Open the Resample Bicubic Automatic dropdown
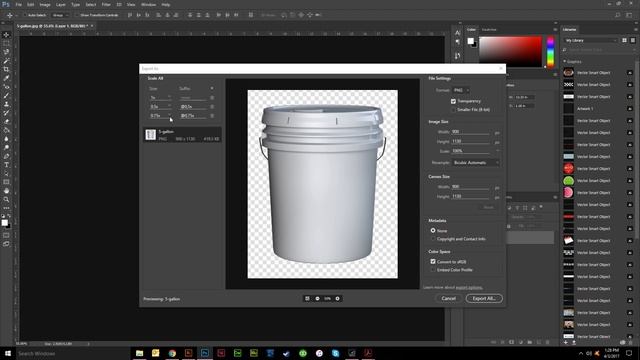Image resolution: width=640 pixels, height=360 pixels. point(476,162)
